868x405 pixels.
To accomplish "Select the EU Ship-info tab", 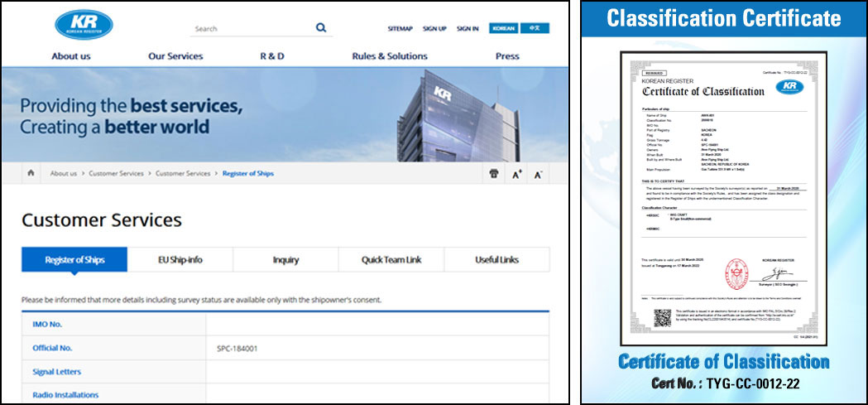I will 180,259.
